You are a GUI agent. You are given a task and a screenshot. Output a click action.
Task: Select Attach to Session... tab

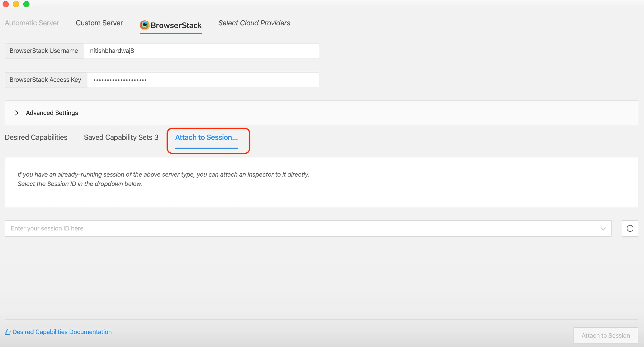tap(206, 137)
